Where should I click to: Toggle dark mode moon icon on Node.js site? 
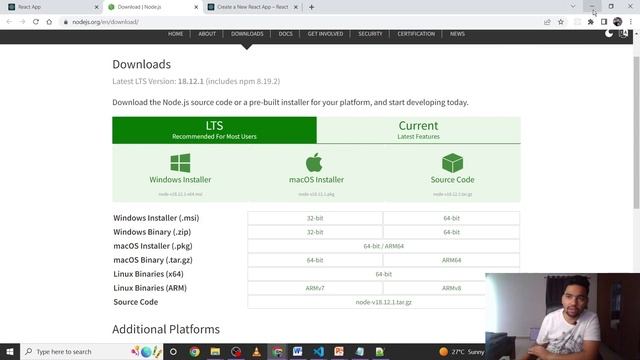click(609, 33)
